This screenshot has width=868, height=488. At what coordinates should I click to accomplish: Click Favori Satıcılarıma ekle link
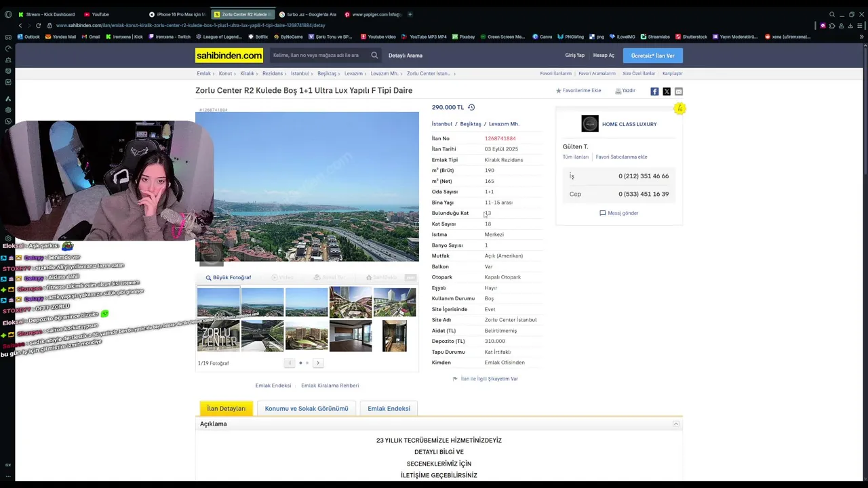[x=622, y=157]
